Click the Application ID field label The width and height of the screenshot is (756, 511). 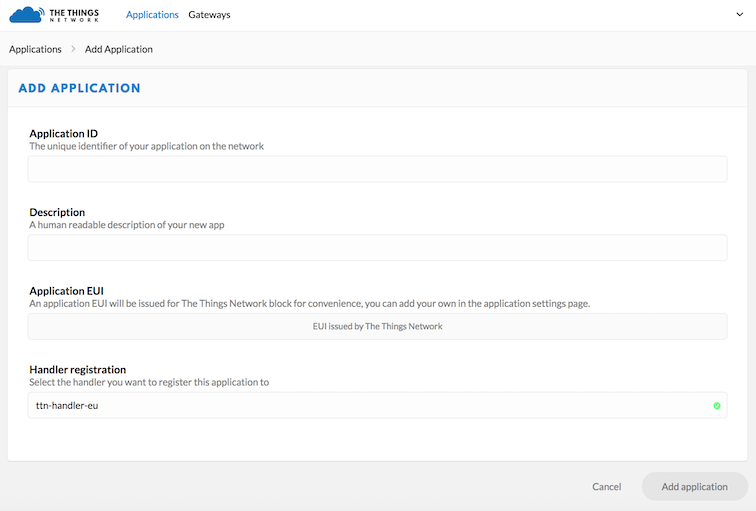point(63,134)
